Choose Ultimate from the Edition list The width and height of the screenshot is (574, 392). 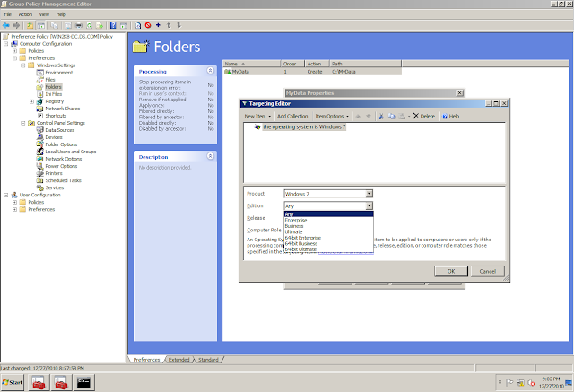click(328, 232)
